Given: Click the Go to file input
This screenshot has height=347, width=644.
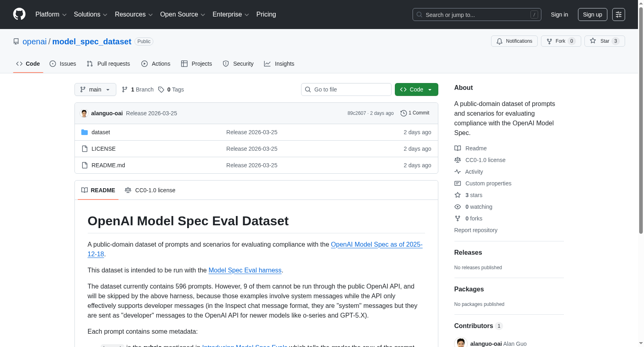Looking at the screenshot, I should click(x=346, y=89).
